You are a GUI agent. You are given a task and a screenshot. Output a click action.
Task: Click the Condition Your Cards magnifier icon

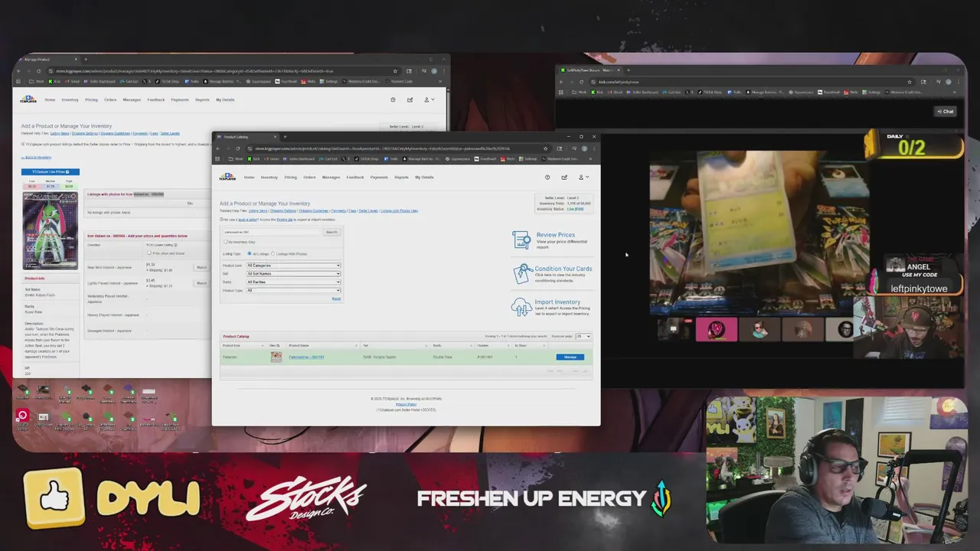(x=522, y=273)
